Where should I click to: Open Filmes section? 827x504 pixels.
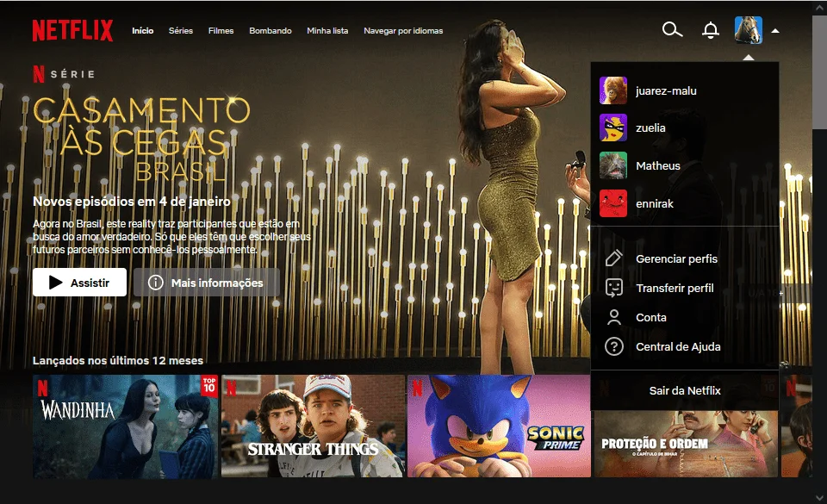coord(221,30)
